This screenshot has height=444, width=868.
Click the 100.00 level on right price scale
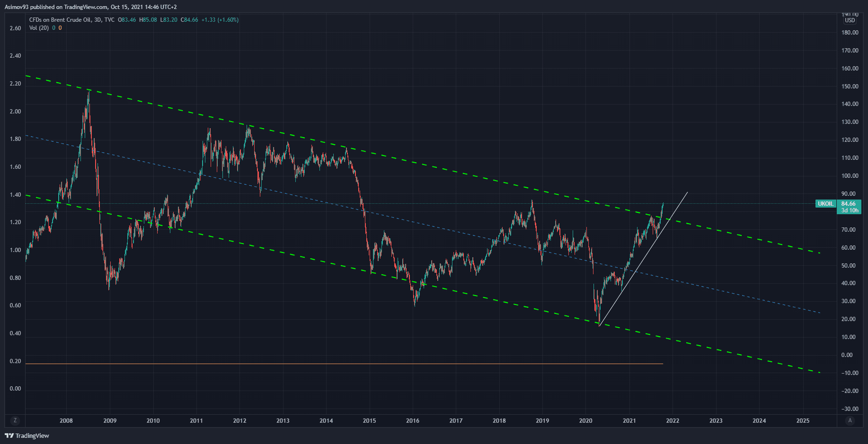tap(850, 176)
